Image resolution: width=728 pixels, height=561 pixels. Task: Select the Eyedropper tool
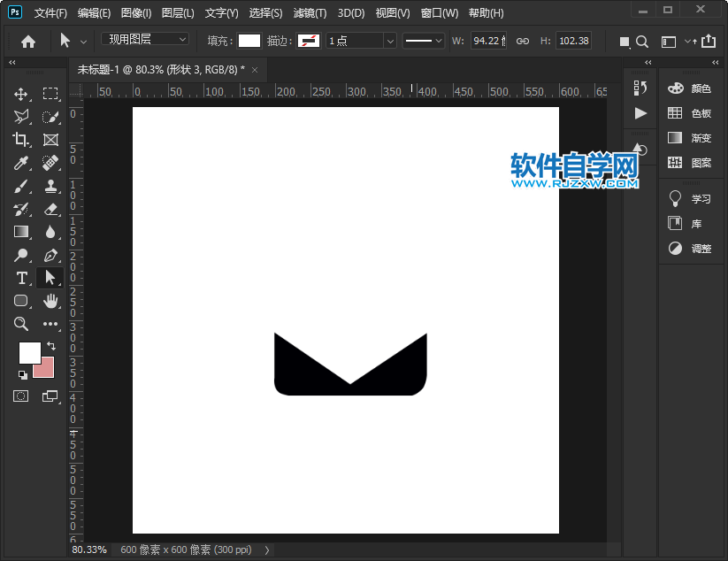click(x=22, y=163)
